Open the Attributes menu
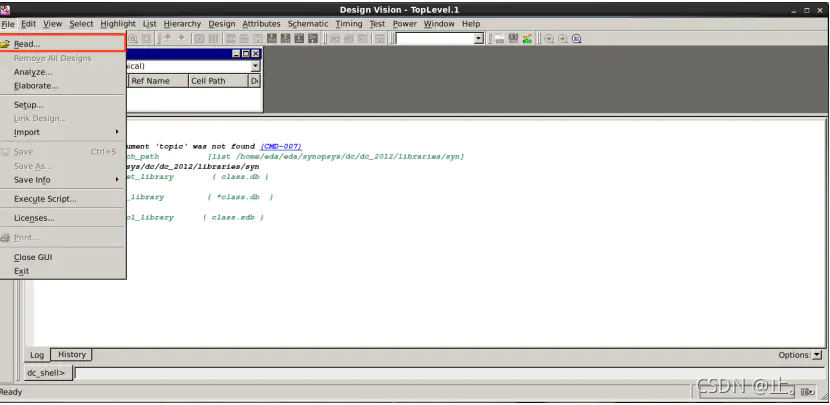830x405 pixels. coord(261,24)
